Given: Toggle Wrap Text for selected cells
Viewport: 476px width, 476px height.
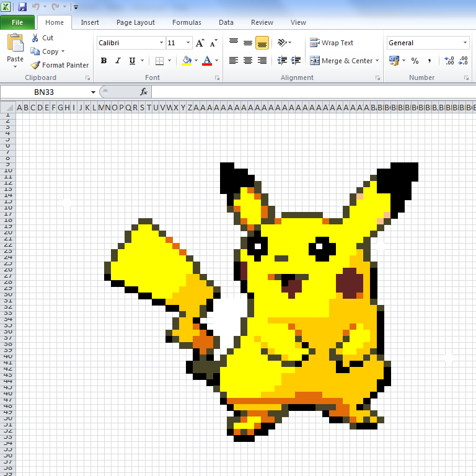Looking at the screenshot, I should coord(332,43).
